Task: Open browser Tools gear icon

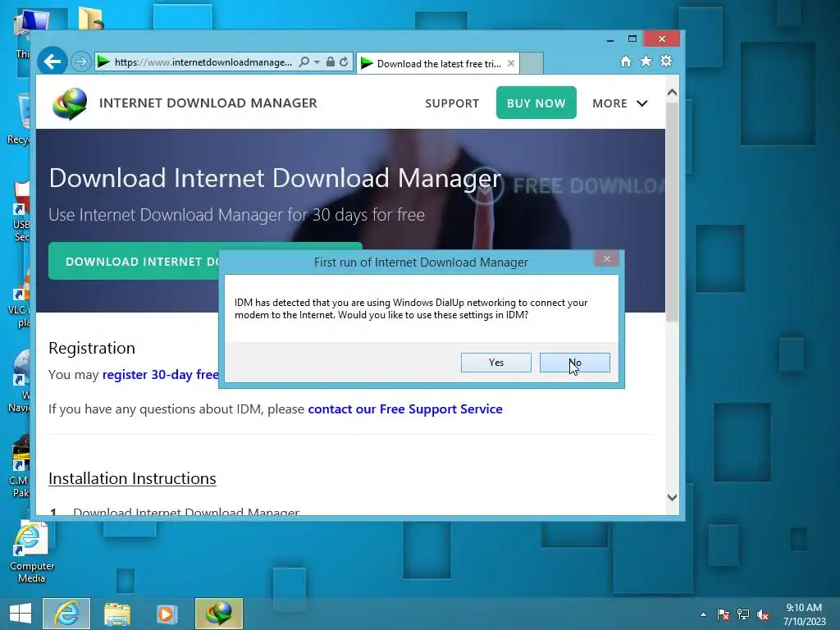Action: [x=666, y=61]
